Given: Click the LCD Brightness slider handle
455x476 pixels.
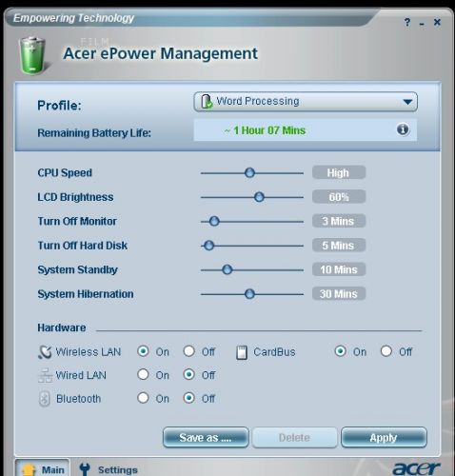Looking at the screenshot, I should click(x=259, y=197).
